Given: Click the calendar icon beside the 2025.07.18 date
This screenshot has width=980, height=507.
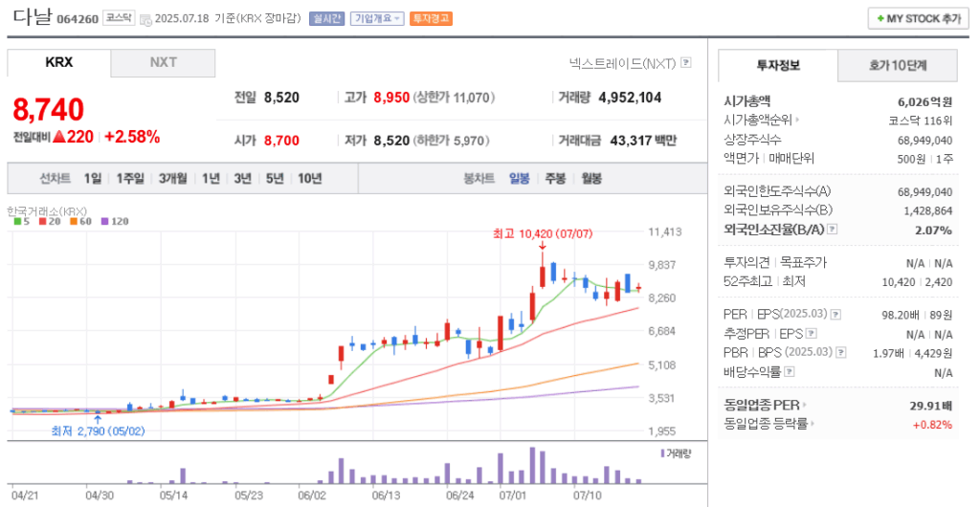Looking at the screenshot, I should coord(145,19).
